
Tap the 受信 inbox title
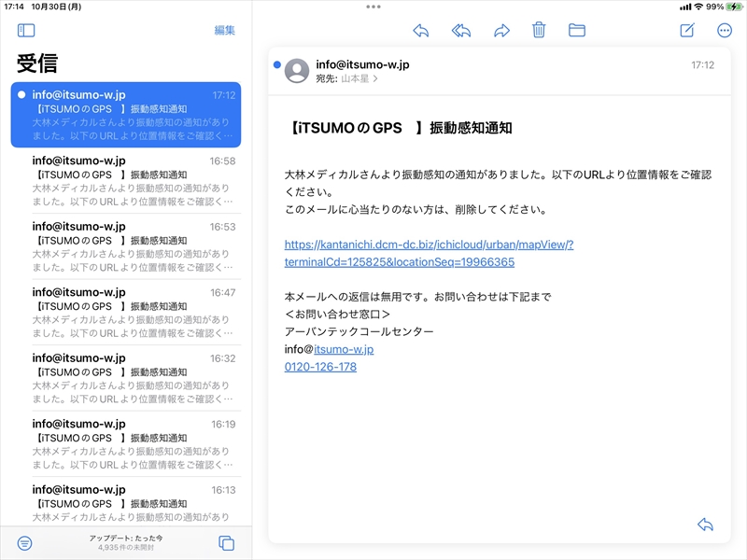(x=37, y=63)
